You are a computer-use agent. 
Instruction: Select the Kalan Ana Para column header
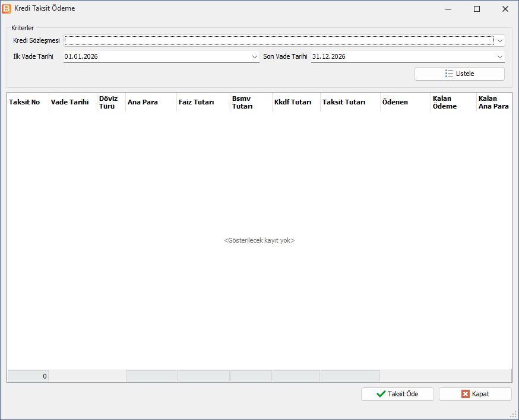click(x=494, y=102)
